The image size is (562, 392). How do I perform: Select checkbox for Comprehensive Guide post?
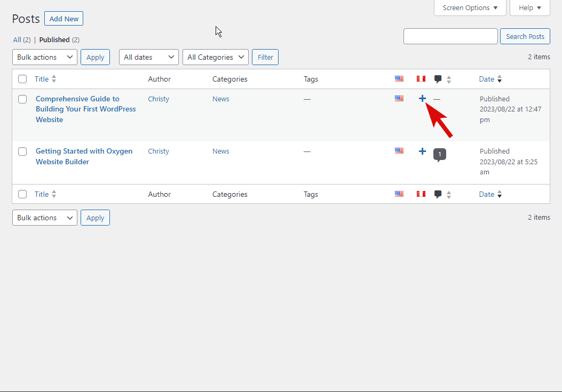[x=22, y=99]
